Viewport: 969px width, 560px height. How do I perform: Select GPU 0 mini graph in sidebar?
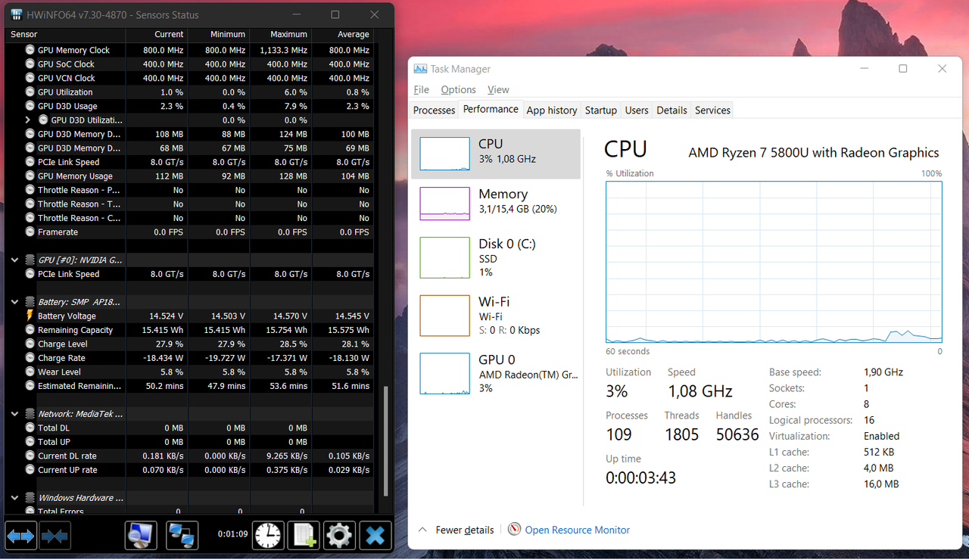[x=444, y=374]
